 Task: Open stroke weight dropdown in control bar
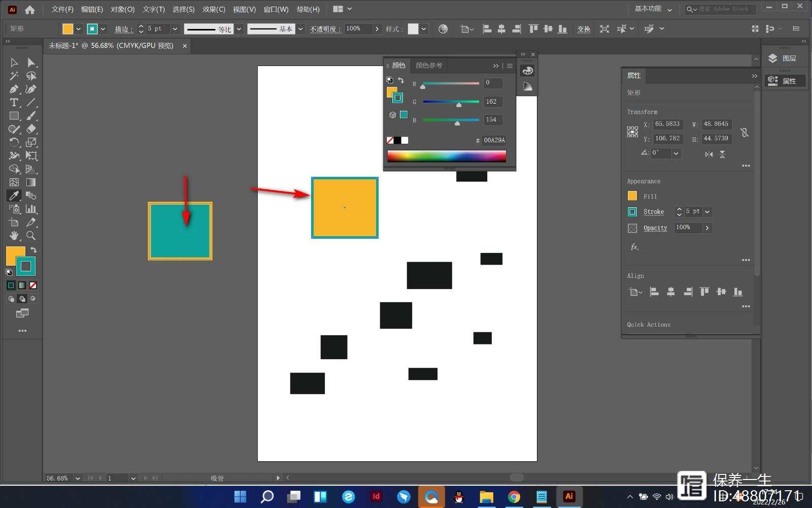175,29
